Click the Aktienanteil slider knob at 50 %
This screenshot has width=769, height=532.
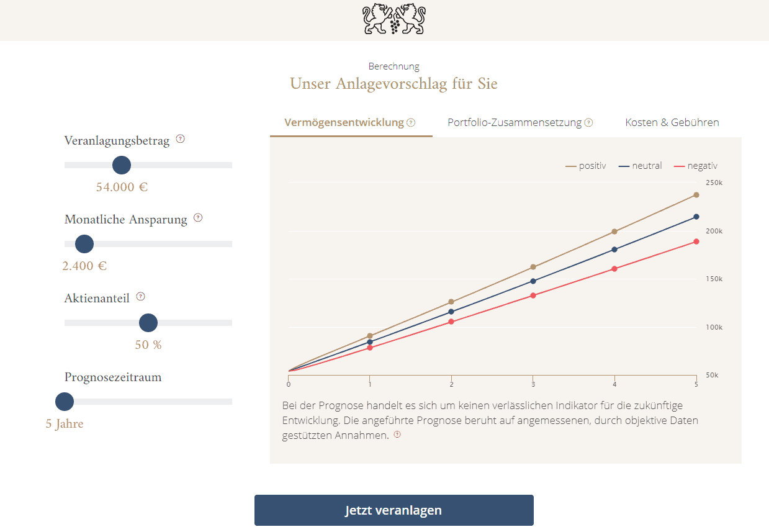click(148, 323)
